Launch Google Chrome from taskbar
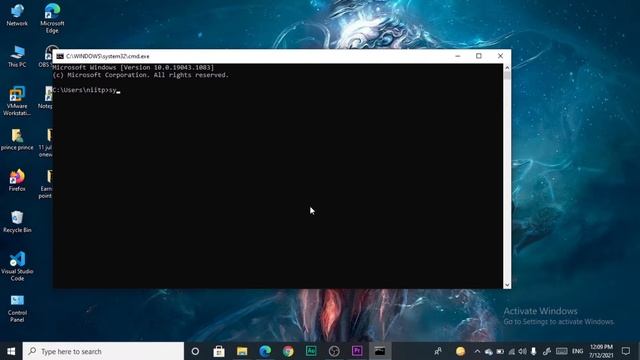This screenshot has width=640, height=360. point(288,351)
